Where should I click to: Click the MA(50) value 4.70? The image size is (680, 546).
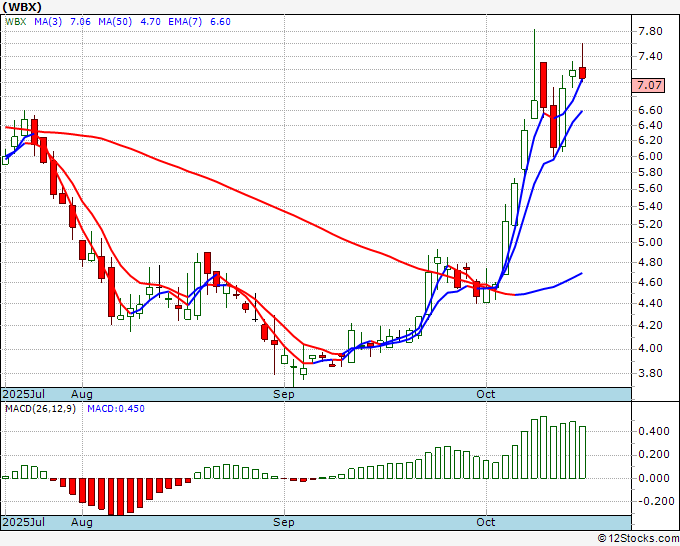pyautogui.click(x=150, y=21)
